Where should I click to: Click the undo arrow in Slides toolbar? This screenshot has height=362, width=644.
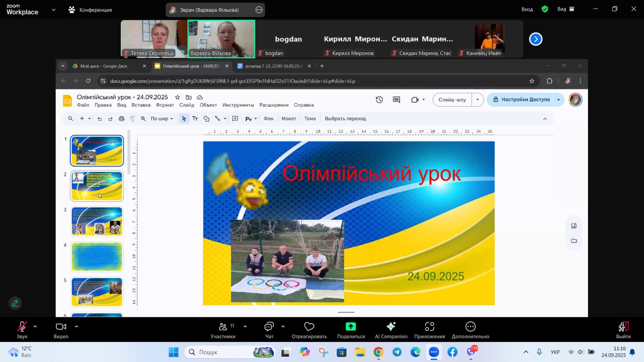tap(99, 119)
